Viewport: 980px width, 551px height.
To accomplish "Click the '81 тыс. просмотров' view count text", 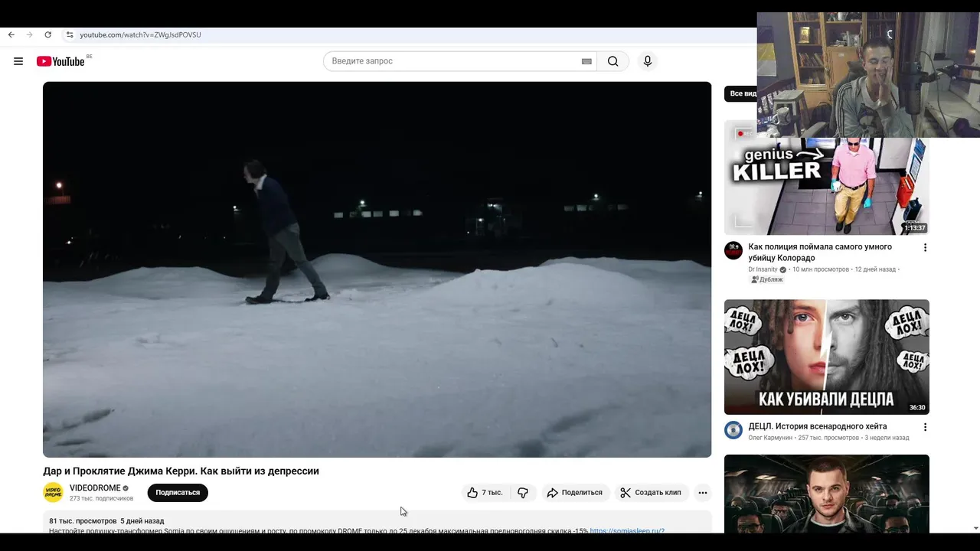I will [x=83, y=521].
